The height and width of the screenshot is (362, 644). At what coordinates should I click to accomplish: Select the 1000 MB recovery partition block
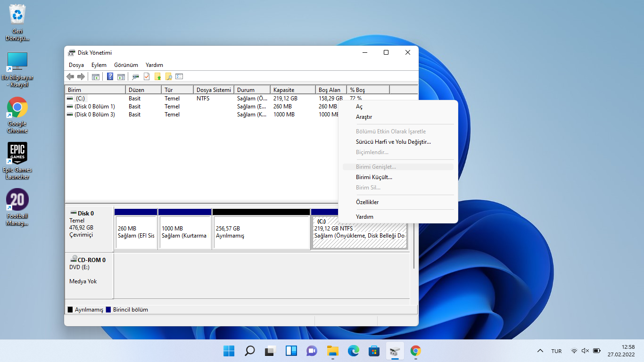click(184, 232)
